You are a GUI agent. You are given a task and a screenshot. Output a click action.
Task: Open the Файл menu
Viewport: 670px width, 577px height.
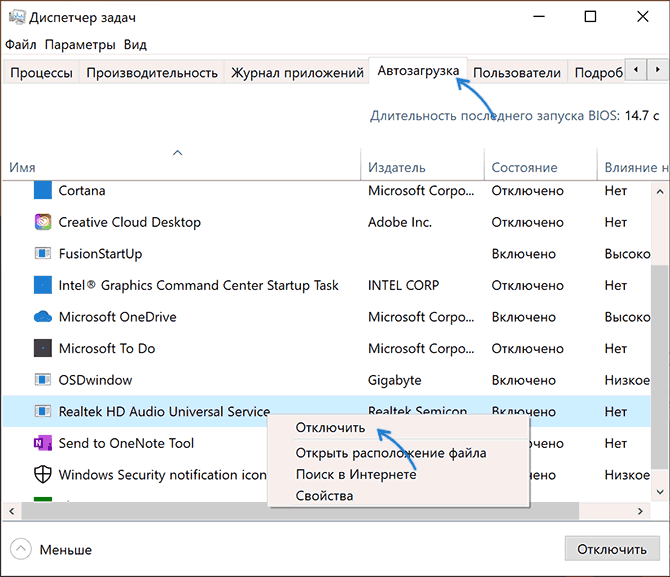(21, 44)
